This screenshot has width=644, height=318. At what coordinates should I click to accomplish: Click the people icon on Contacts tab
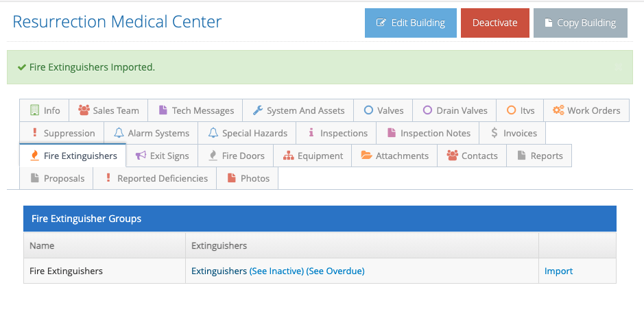point(452,155)
